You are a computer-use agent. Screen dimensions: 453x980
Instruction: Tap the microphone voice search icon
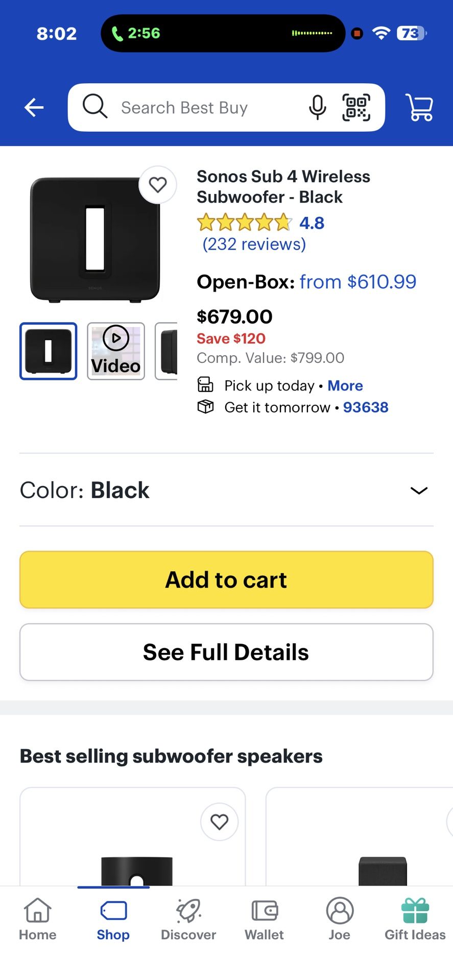(317, 108)
